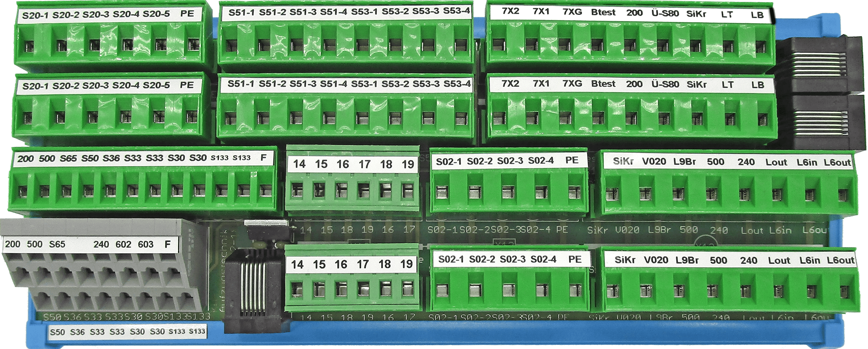The height and width of the screenshot is (349, 868).
Task: Click Lout on the lower SiKr eight-pole block
Action: click(x=779, y=260)
